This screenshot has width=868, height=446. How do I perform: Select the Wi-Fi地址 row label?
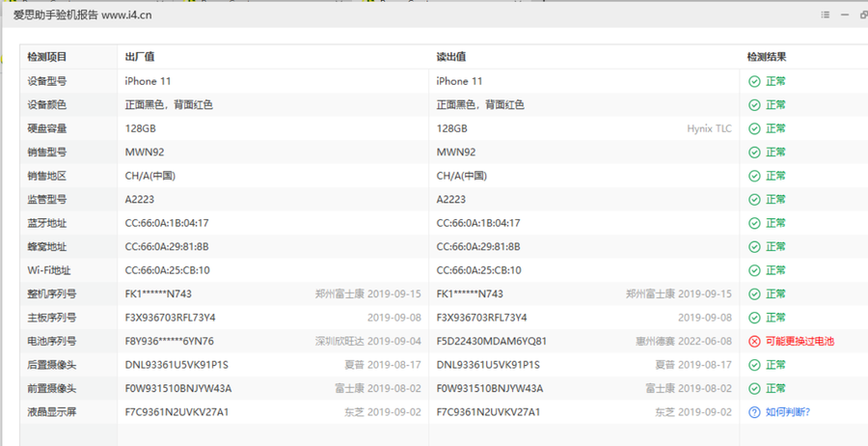[49, 270]
